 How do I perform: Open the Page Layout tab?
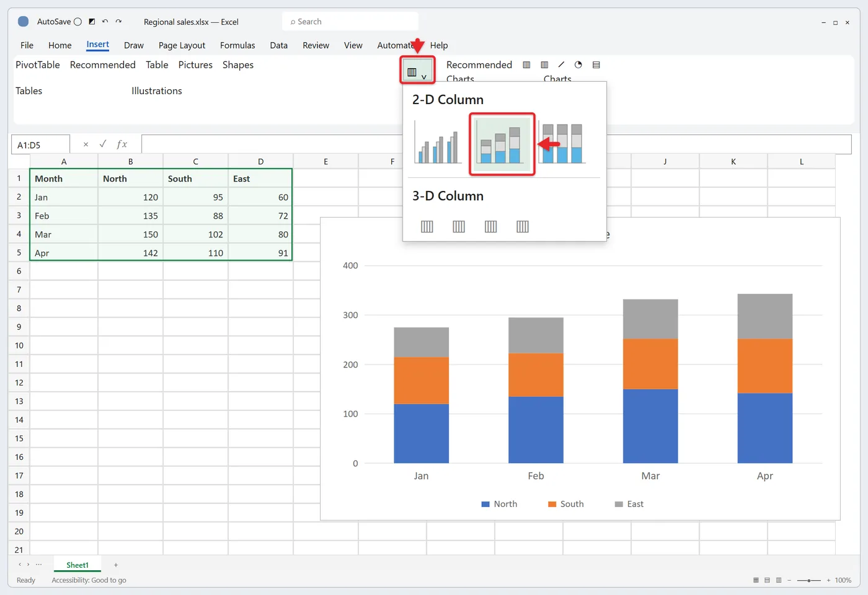182,45
